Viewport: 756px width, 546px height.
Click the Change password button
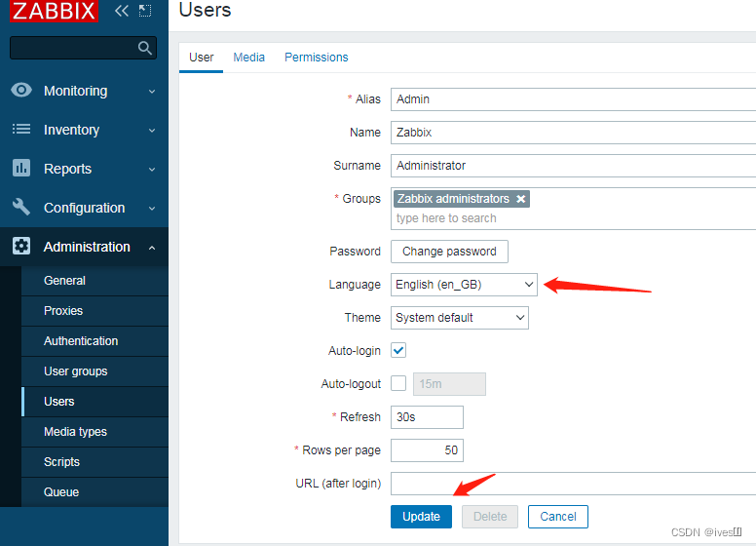coord(449,252)
